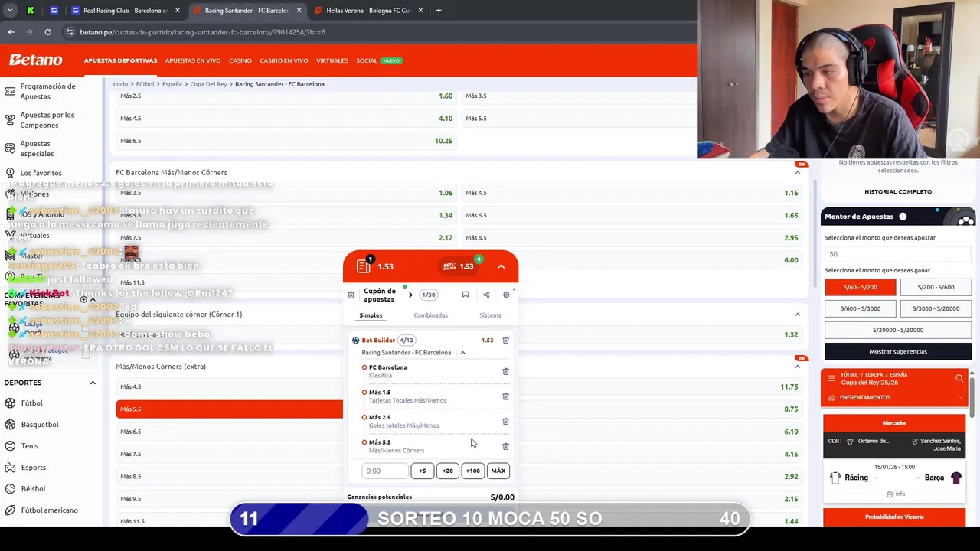
Task: Go back with browser back arrow
Action: coord(11,32)
